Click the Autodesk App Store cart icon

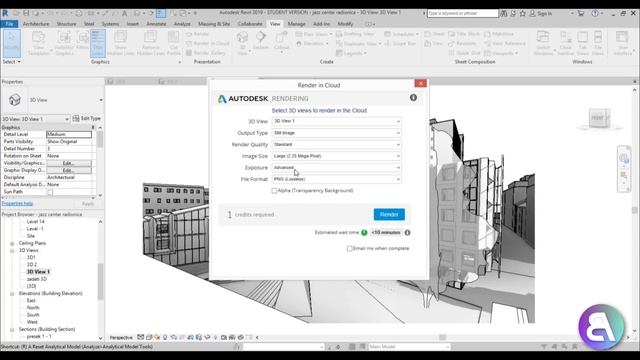(x=580, y=13)
